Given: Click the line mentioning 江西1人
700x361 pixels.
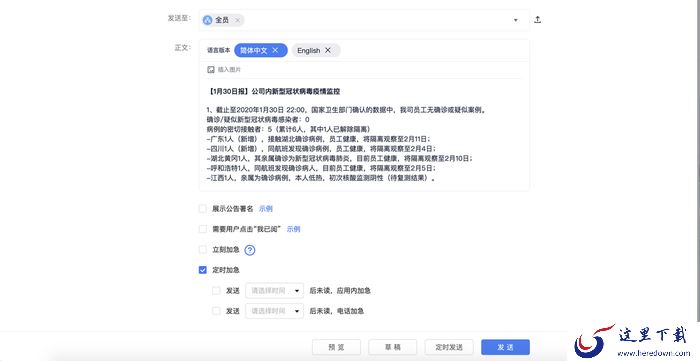Looking at the screenshot, I should [x=321, y=178].
